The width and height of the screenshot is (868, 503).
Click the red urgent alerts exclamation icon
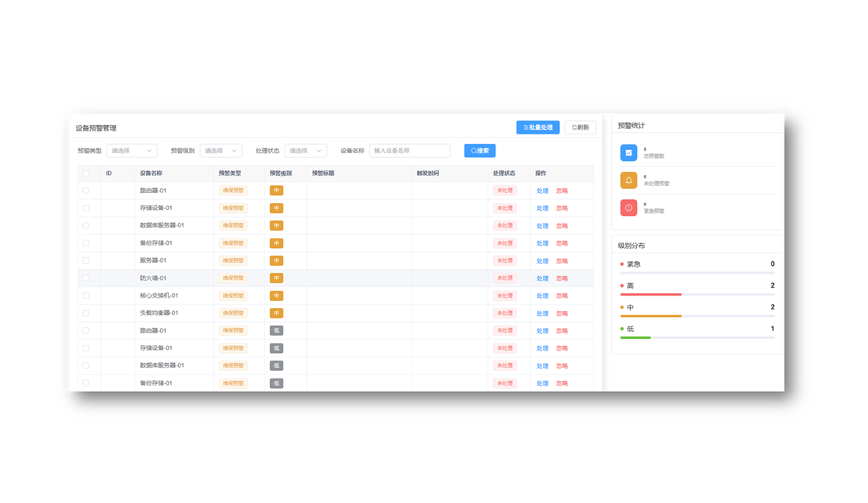tap(628, 208)
